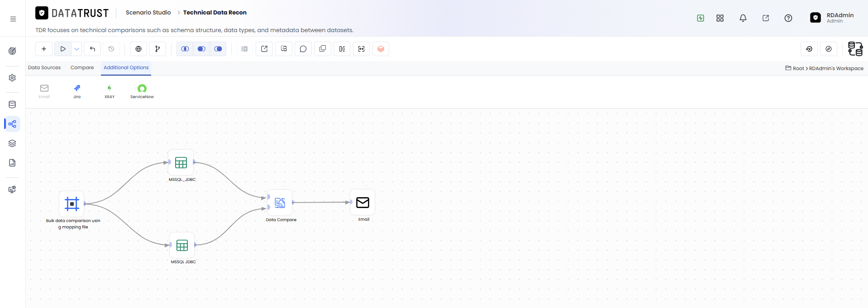Open the report file sidebar icon
The height and width of the screenshot is (308, 868).
[13, 163]
